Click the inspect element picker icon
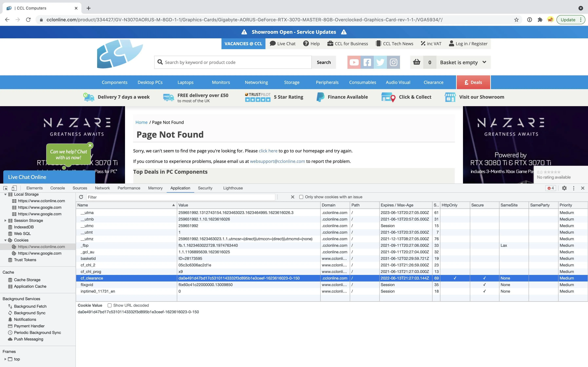Screen dimensions: 588x367 (5, 188)
